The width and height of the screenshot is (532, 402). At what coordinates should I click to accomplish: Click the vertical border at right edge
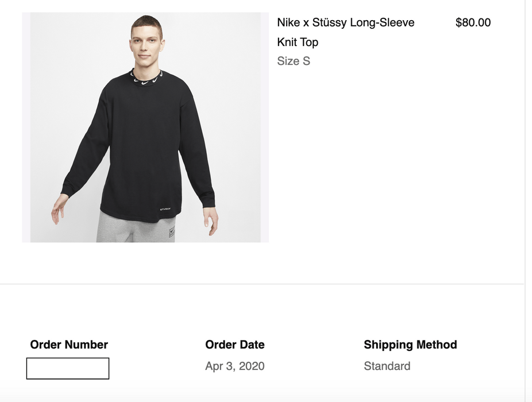[525, 172]
